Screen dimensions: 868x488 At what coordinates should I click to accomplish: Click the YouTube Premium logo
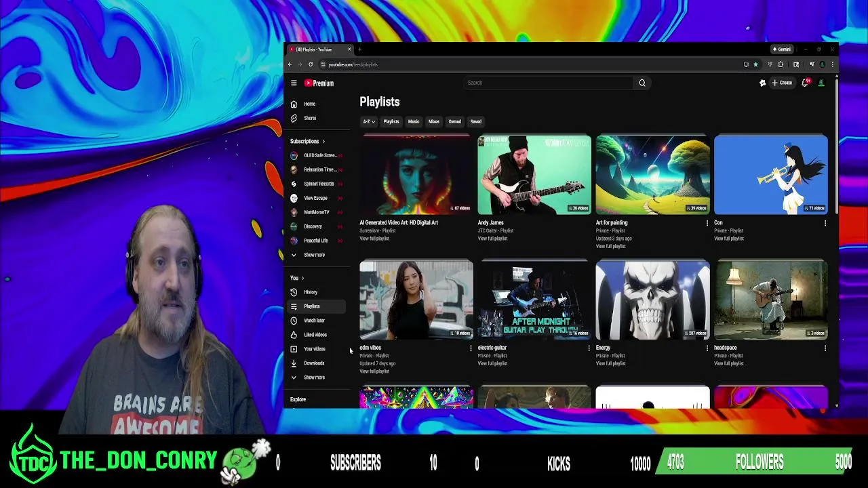click(319, 83)
